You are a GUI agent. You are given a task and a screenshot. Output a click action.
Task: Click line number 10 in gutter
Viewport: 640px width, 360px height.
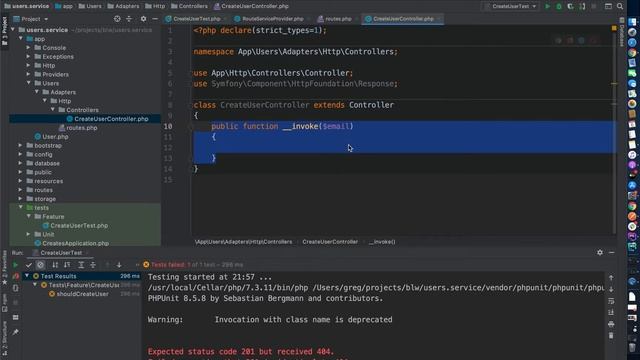pyautogui.click(x=168, y=126)
